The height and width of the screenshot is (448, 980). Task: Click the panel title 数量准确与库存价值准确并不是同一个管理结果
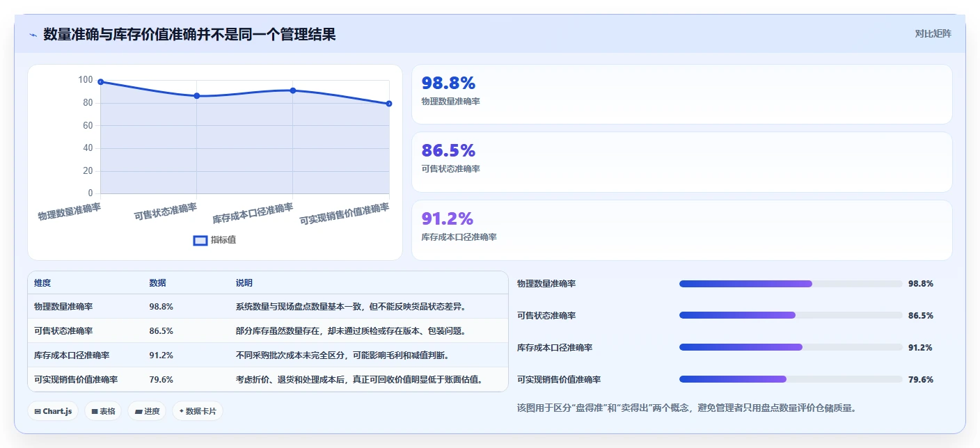tap(189, 34)
